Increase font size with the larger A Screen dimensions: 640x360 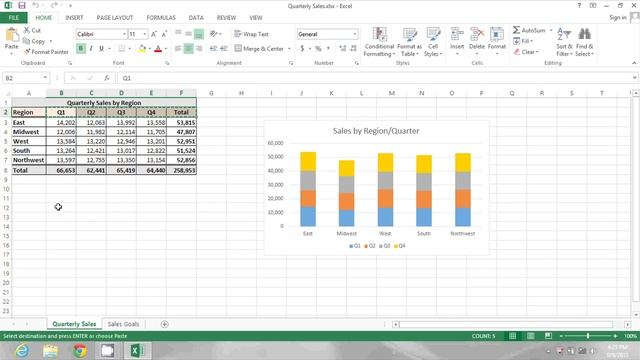pos(154,34)
